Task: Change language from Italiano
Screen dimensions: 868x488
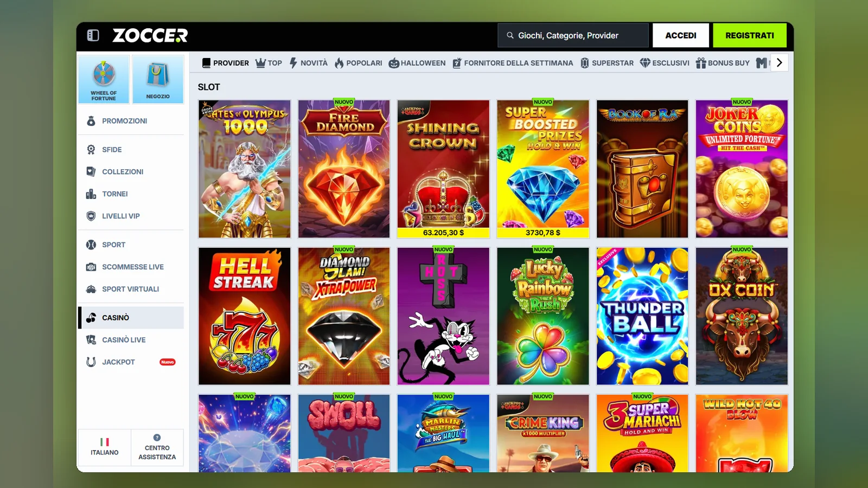Action: [x=105, y=448]
